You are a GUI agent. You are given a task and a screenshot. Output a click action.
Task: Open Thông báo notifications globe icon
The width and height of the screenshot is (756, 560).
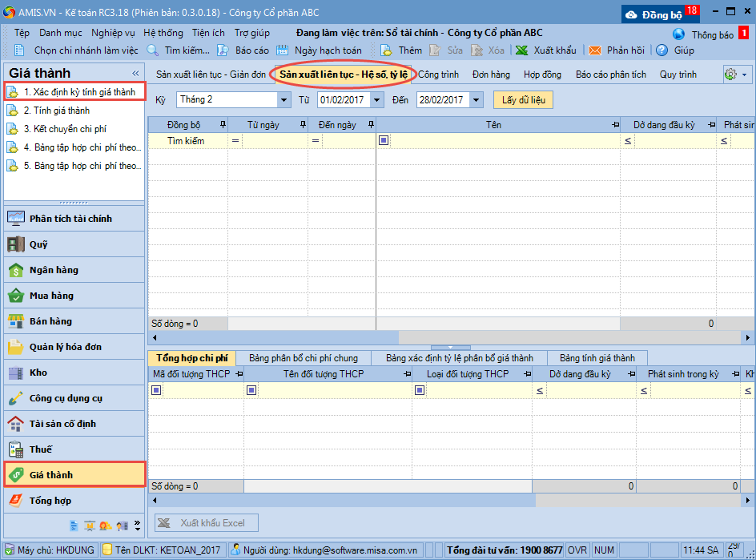[x=679, y=34]
